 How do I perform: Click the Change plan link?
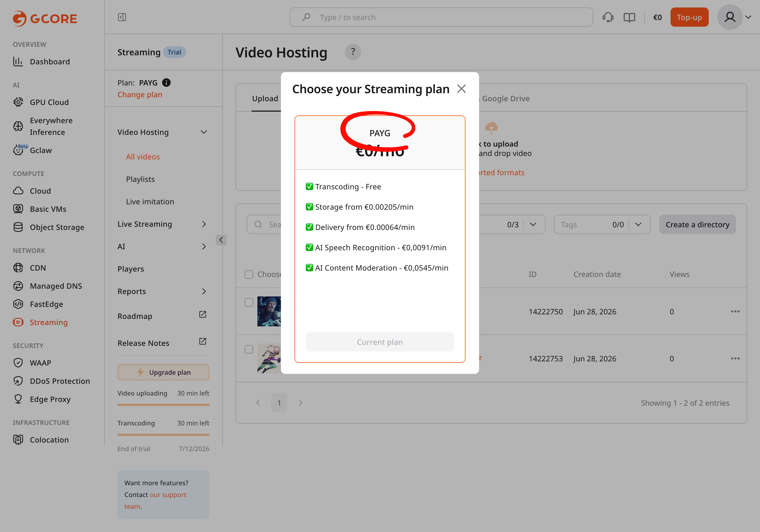pos(140,95)
